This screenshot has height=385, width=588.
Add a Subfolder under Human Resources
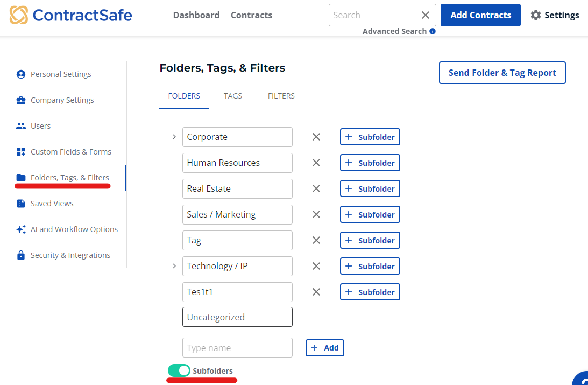pos(370,163)
